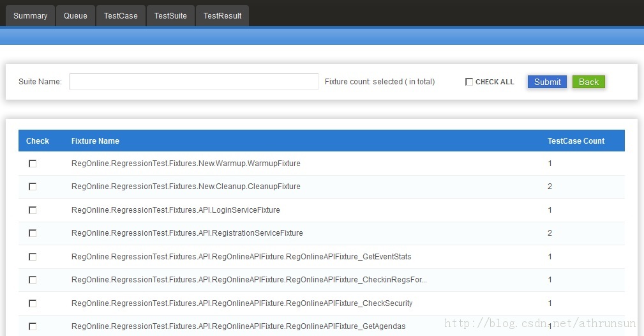Select the TestSuite tab
644x336 pixels.
coord(170,16)
